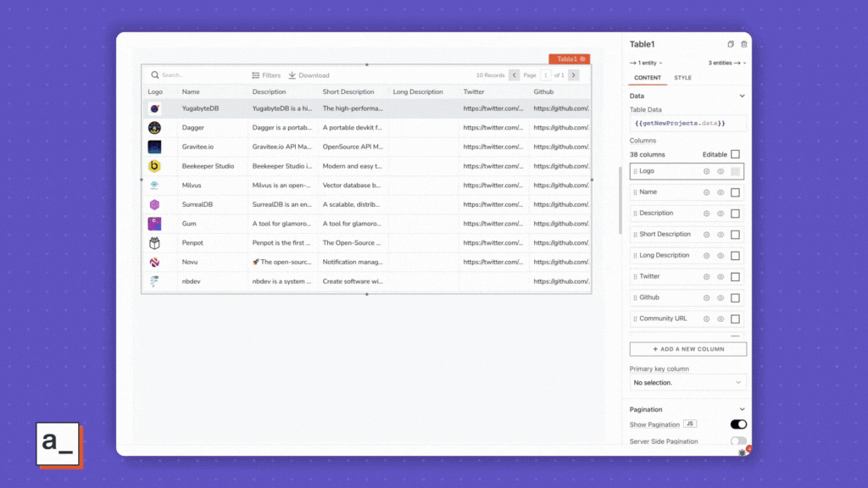
Task: Click the Table1 title in property pane
Action: coord(643,44)
